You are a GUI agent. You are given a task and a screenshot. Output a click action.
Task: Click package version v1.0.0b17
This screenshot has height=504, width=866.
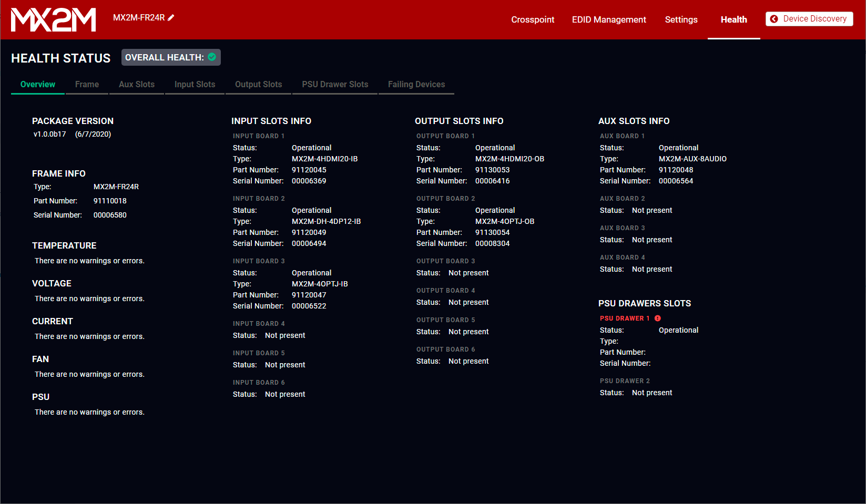(x=50, y=134)
